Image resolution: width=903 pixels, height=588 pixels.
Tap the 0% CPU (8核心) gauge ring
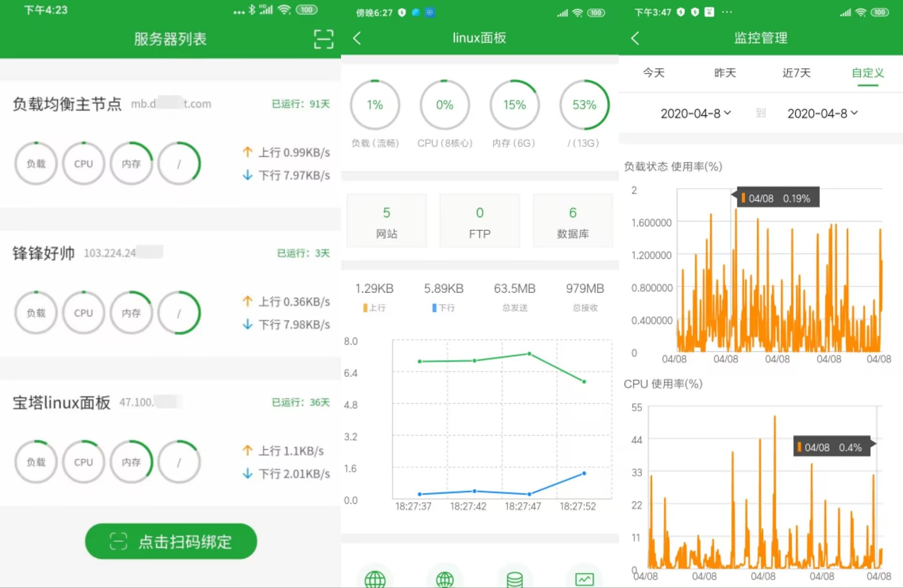pyautogui.click(x=444, y=104)
